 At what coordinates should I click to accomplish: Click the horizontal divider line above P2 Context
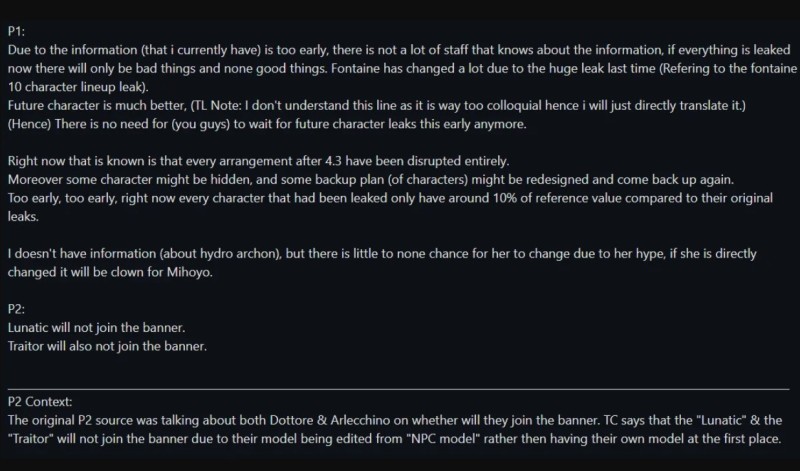point(398,389)
